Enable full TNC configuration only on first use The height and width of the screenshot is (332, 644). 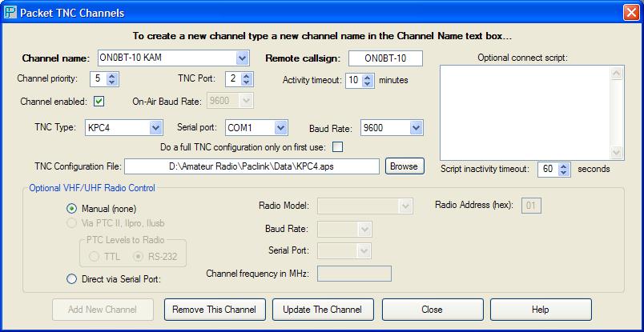click(x=337, y=147)
